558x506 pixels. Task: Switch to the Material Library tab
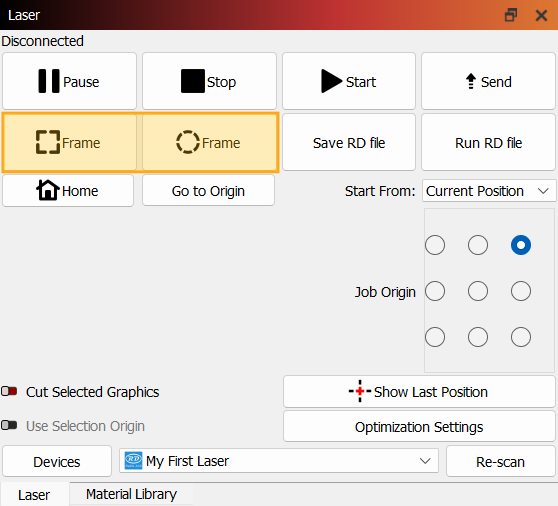pos(131,494)
